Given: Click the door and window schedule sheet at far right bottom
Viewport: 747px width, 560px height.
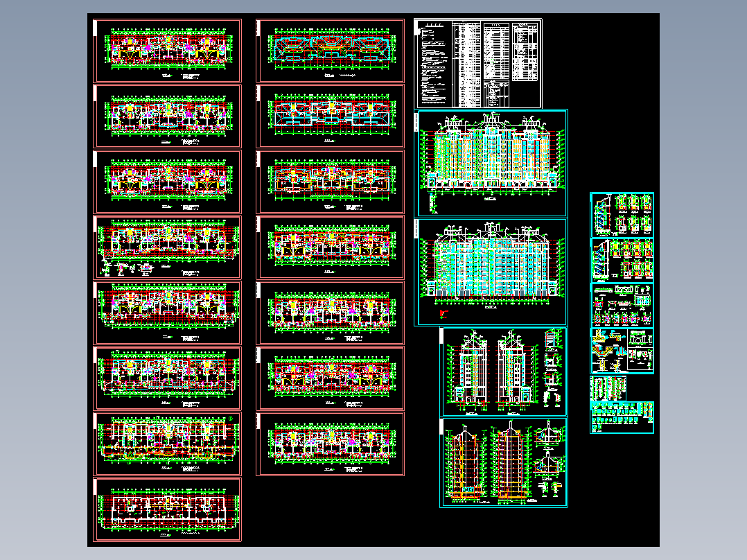Looking at the screenshot, I should point(622,417).
